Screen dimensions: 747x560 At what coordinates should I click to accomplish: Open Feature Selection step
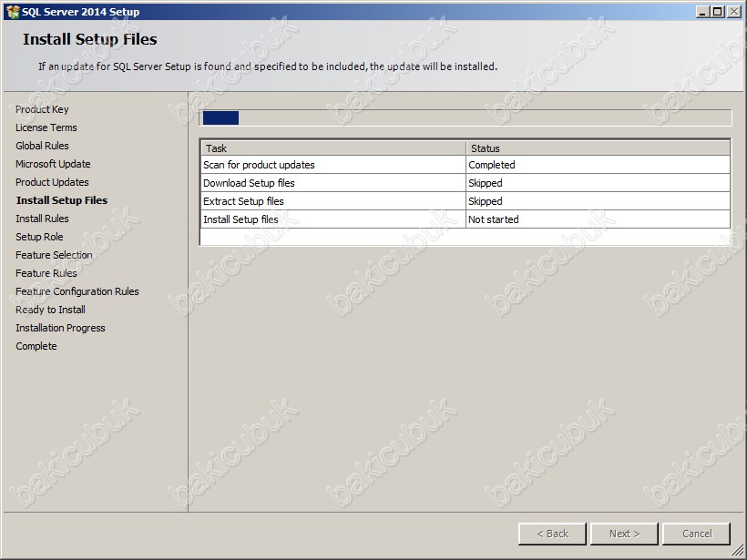click(x=54, y=255)
